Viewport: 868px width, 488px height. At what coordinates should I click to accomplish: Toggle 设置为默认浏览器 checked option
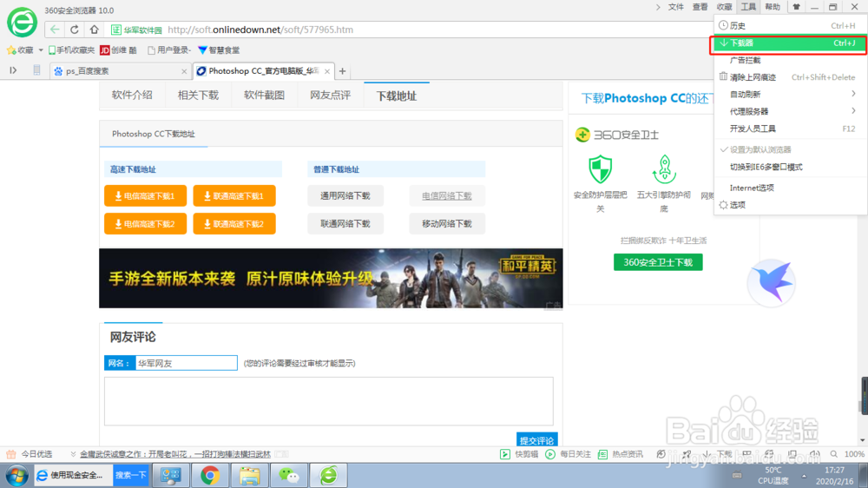pos(790,149)
